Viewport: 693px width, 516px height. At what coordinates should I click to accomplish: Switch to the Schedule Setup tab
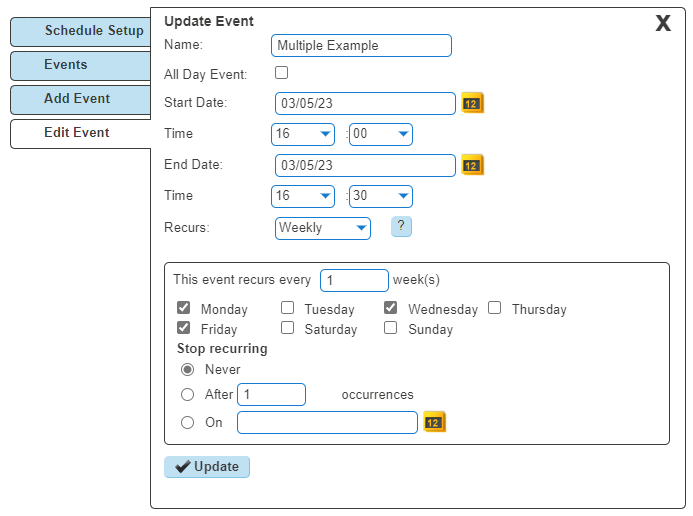pos(81,31)
